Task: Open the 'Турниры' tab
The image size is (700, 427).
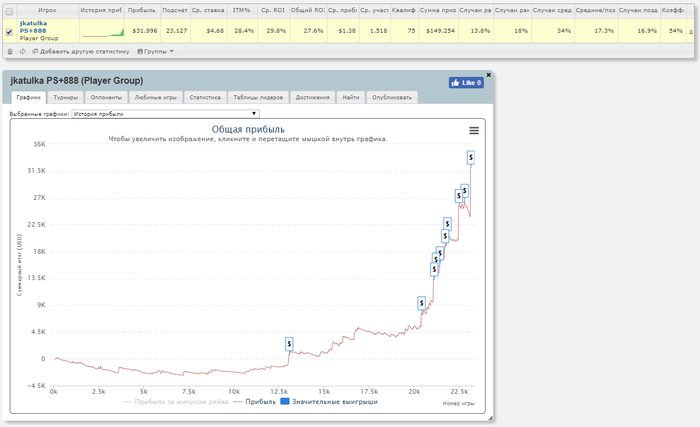Action: (65, 97)
